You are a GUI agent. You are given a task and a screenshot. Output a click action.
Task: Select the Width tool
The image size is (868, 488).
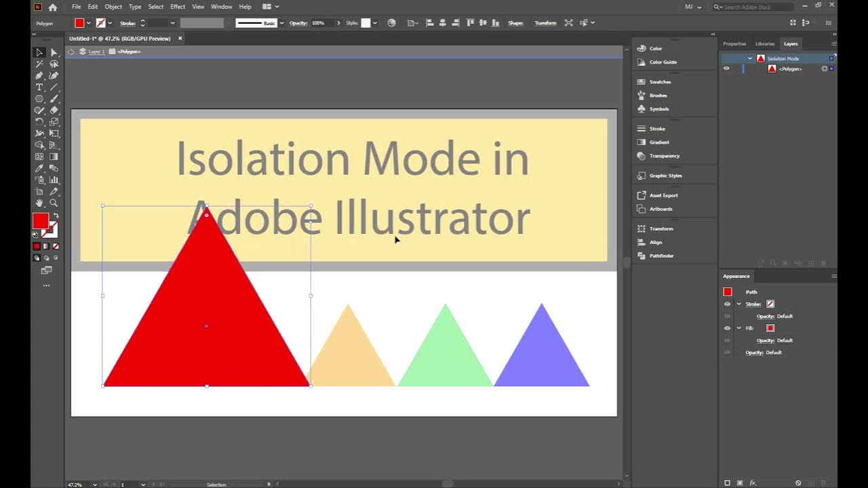pyautogui.click(x=39, y=134)
